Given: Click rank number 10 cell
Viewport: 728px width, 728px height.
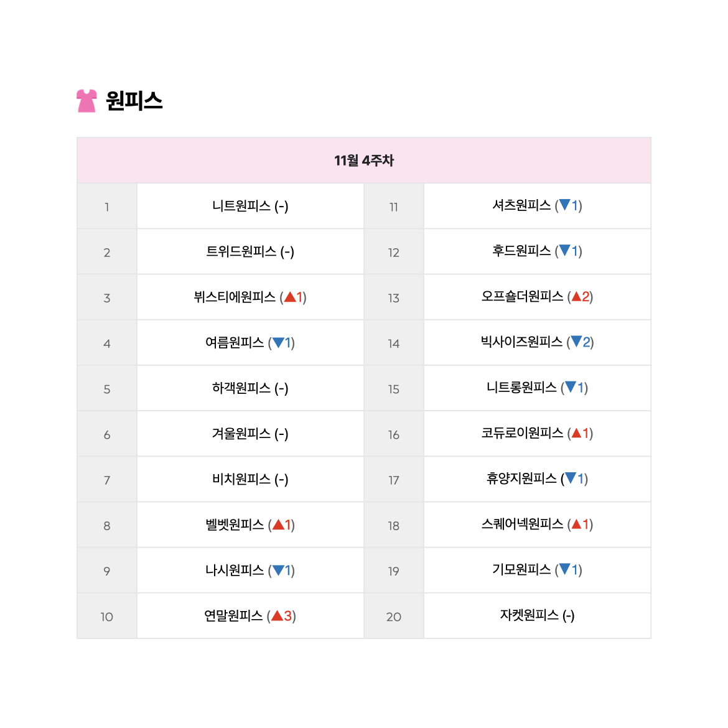Looking at the screenshot, I should (x=107, y=616).
